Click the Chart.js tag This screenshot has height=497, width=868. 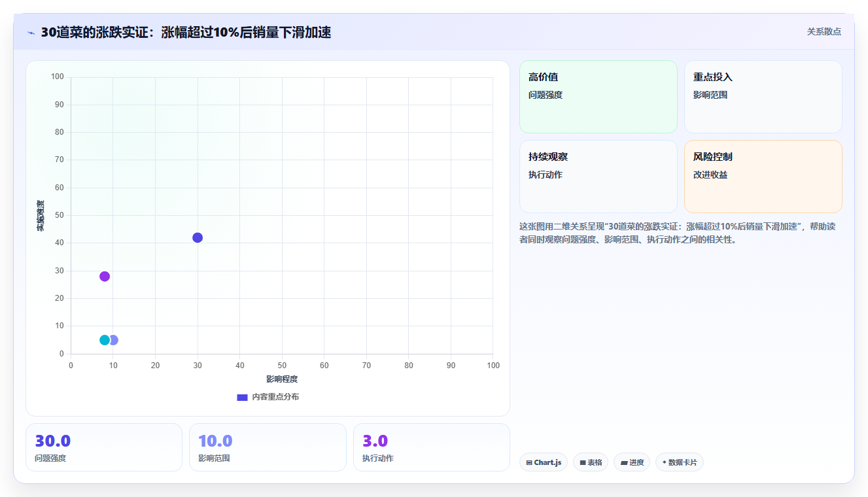pos(544,462)
